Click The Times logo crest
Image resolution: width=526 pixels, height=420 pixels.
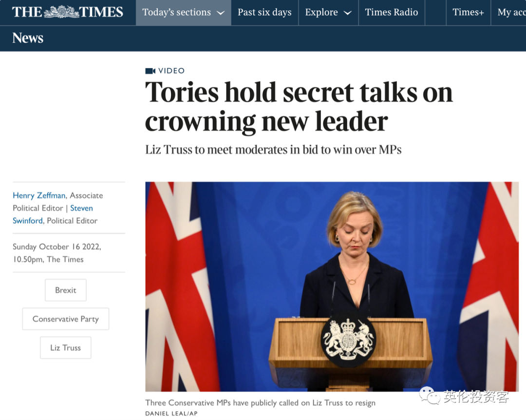tap(61, 12)
